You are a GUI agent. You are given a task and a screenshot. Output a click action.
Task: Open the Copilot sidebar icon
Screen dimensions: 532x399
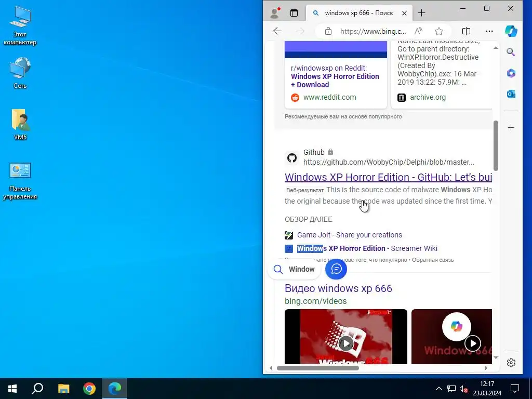[511, 31]
